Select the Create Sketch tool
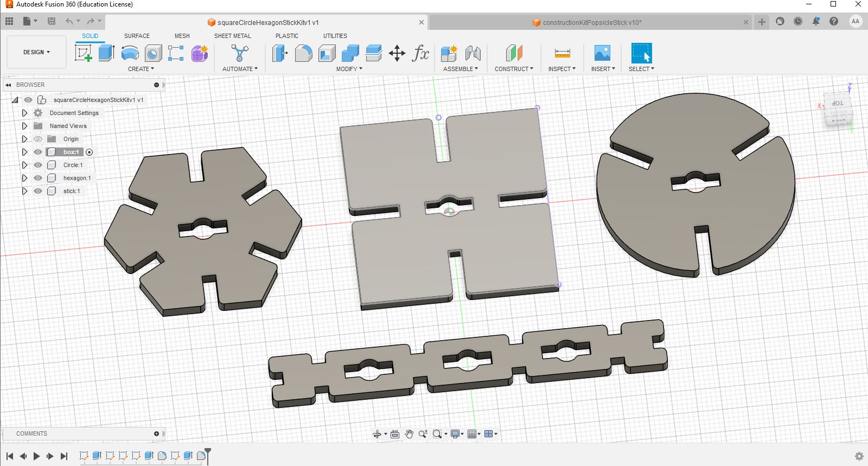868x466 pixels. click(x=83, y=53)
